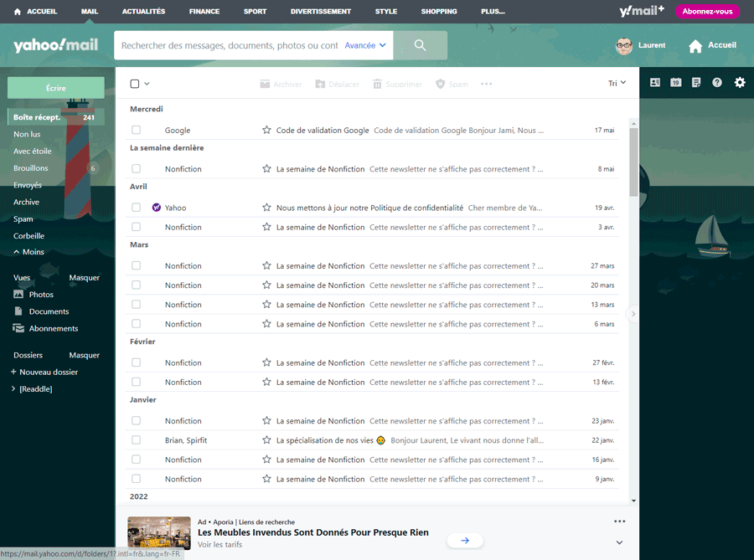Click the Help question mark icon
Viewport: 754px width, 560px height.
point(717,83)
